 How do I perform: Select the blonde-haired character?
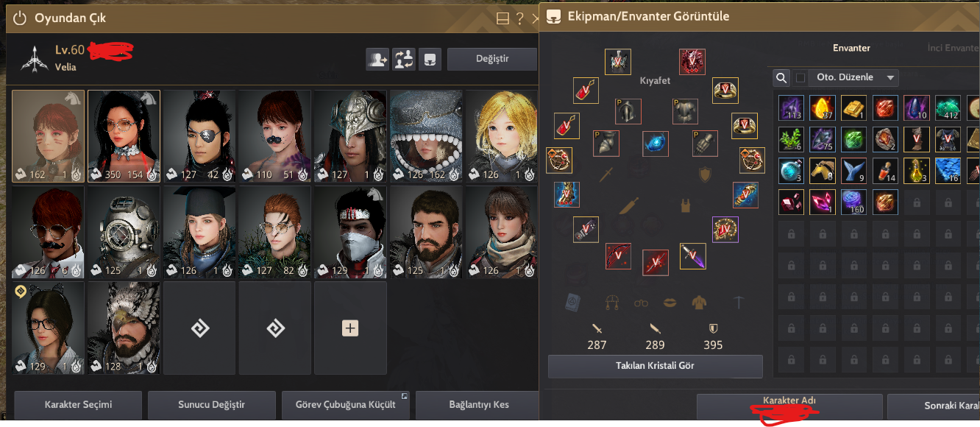(502, 136)
